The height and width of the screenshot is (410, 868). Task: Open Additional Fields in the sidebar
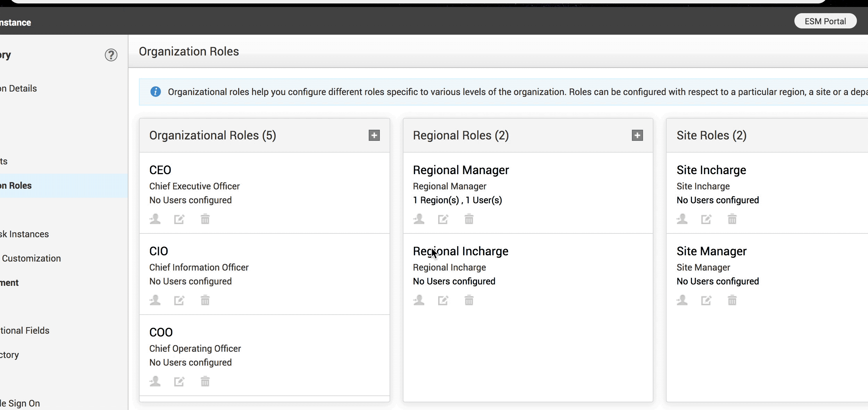coord(25,331)
